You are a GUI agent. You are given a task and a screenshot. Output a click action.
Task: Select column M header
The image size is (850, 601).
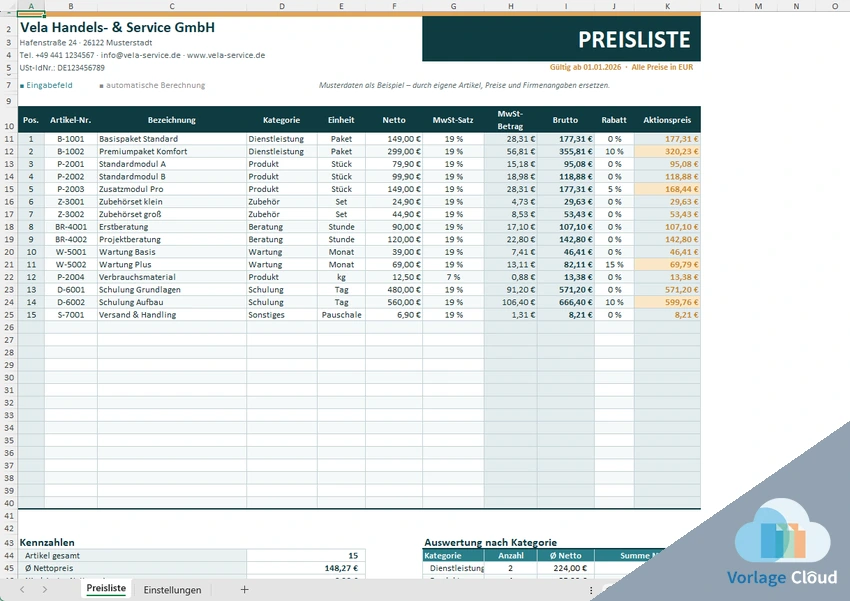[x=758, y=6]
